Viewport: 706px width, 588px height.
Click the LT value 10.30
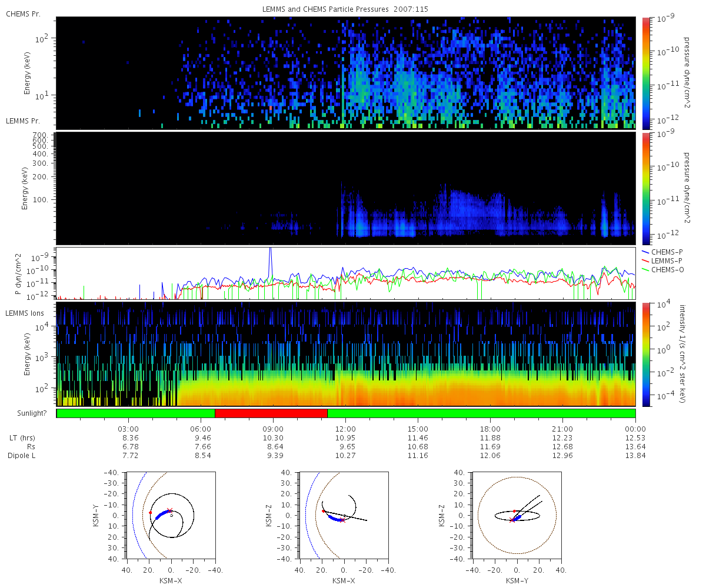pyautogui.click(x=273, y=438)
